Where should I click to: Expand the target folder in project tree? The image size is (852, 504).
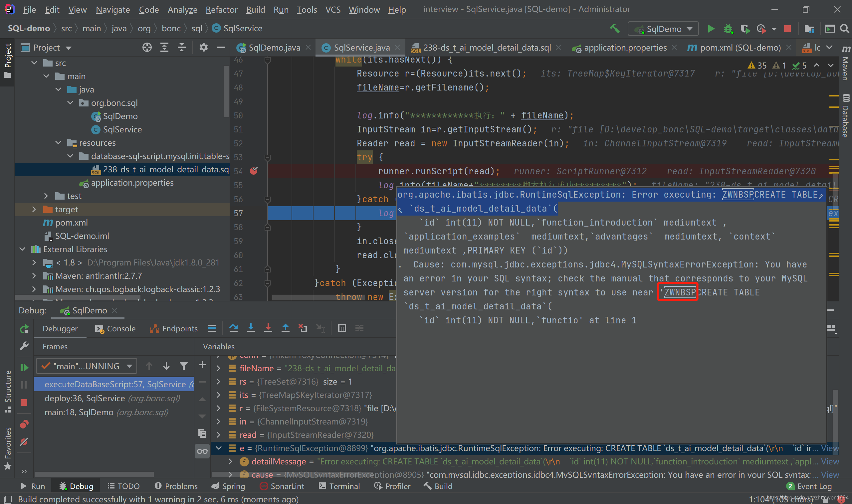coord(34,209)
